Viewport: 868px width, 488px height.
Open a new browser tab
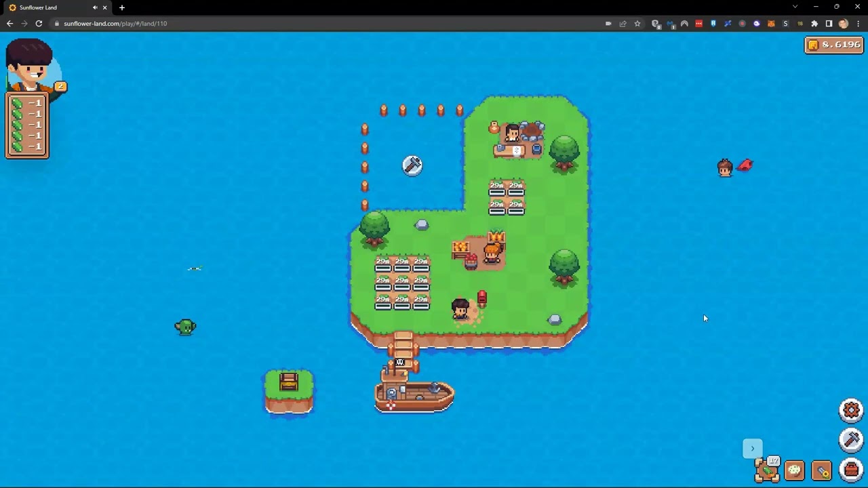coord(122,7)
